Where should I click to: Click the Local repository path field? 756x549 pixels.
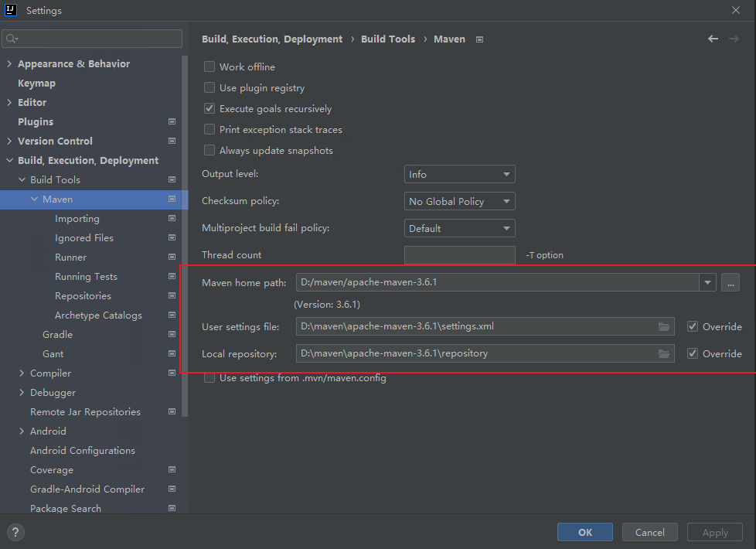[485, 353]
